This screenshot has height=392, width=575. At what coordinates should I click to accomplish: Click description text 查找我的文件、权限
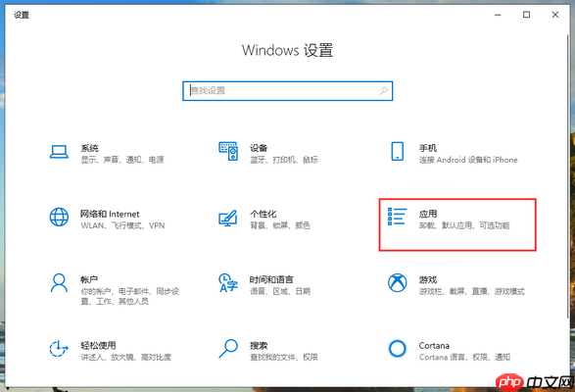(284, 357)
